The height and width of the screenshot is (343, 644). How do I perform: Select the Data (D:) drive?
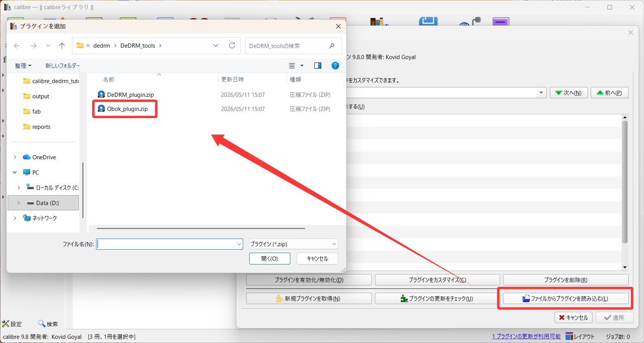click(43, 203)
